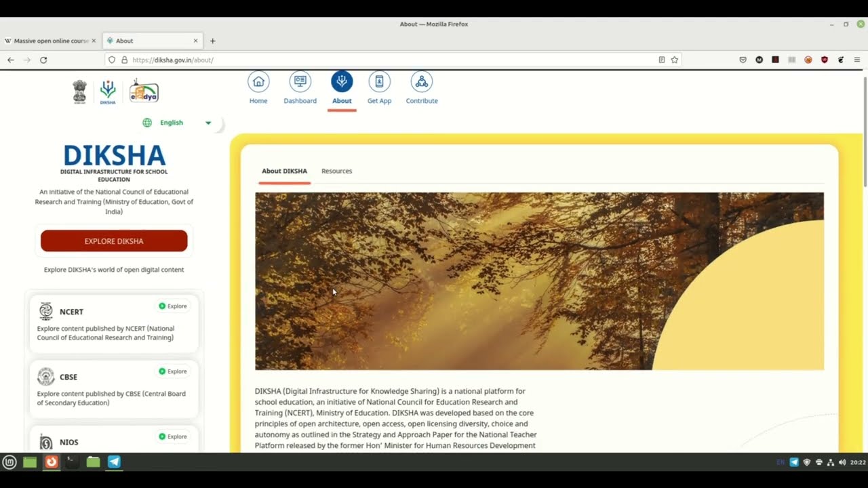Click the Home navigation icon
Image resolution: width=868 pixels, height=488 pixels.
pos(258,82)
